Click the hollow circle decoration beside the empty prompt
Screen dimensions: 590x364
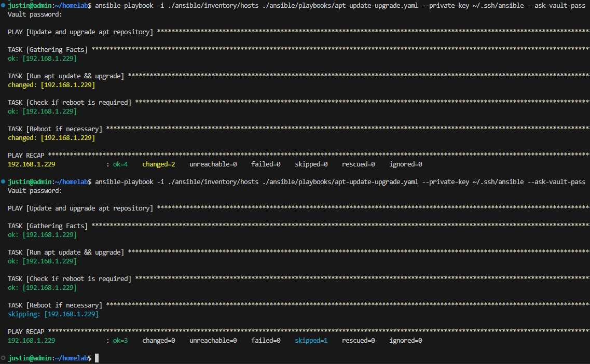(x=4, y=358)
